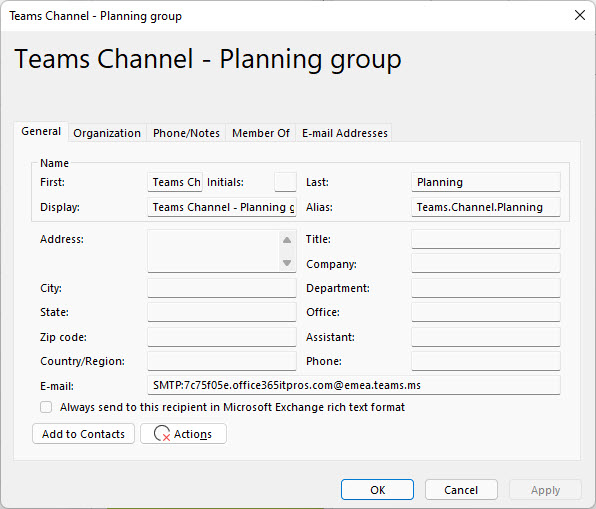Close the Planning group dialog window

pyautogui.click(x=580, y=15)
